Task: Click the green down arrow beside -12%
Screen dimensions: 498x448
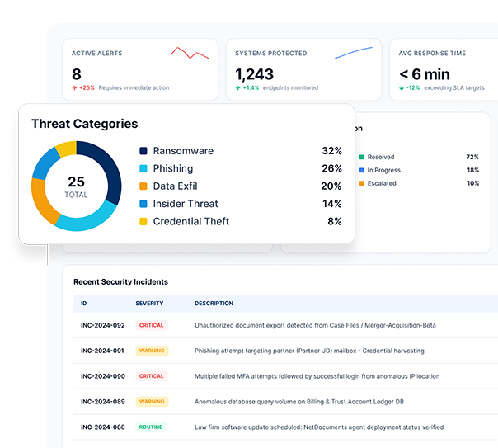Action: pos(402,88)
